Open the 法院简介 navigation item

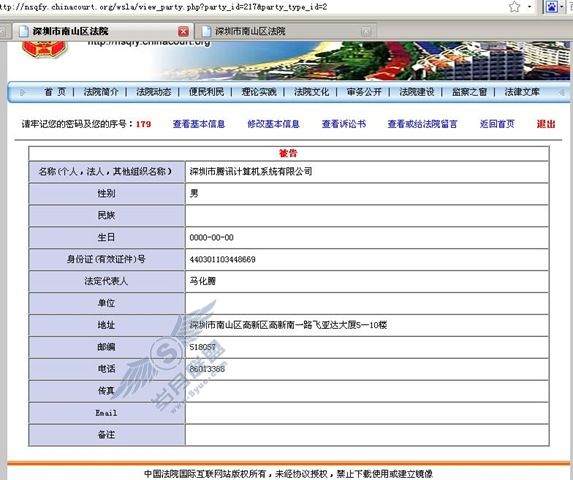pyautogui.click(x=101, y=92)
